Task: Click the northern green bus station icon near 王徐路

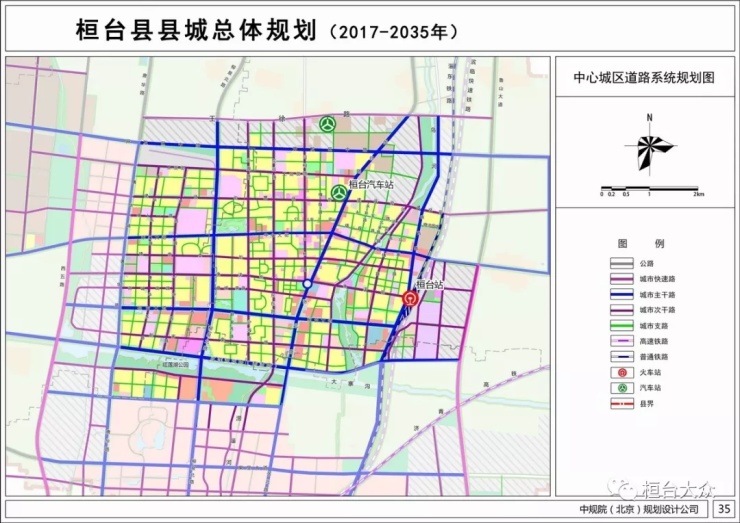Action: 328,125
